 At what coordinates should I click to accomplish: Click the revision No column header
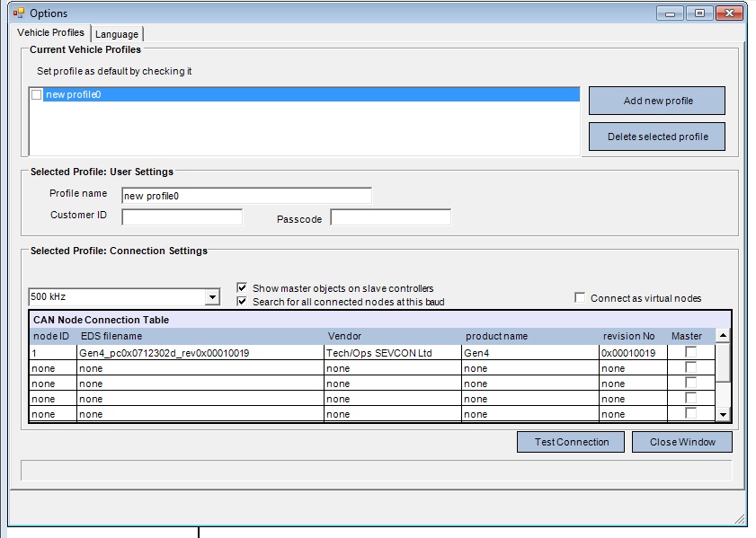click(x=628, y=336)
